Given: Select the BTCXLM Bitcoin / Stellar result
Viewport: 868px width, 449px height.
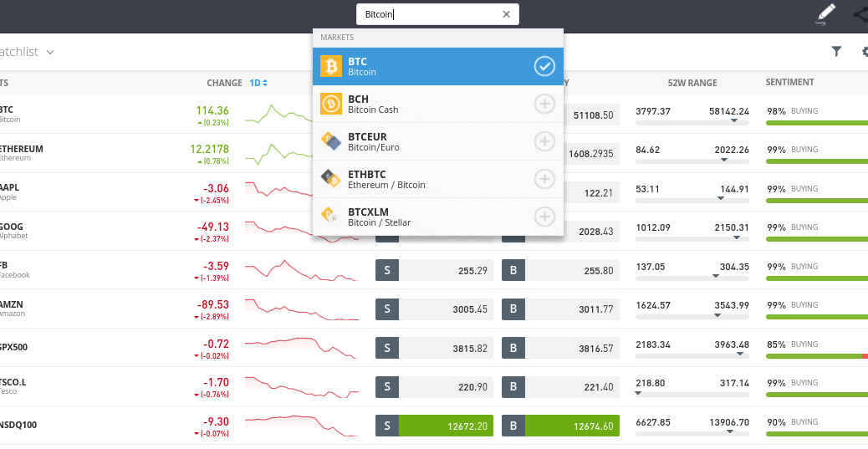Looking at the screenshot, I should pos(438,217).
